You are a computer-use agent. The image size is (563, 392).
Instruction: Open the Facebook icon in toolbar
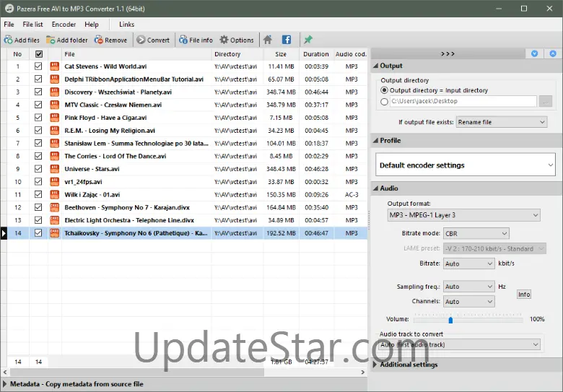coord(287,40)
